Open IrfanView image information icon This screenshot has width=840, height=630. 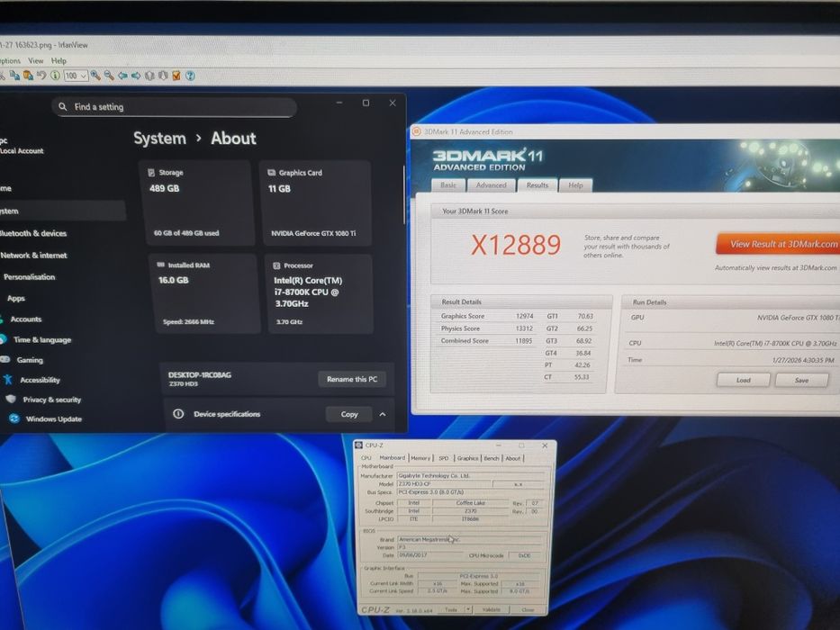point(55,76)
